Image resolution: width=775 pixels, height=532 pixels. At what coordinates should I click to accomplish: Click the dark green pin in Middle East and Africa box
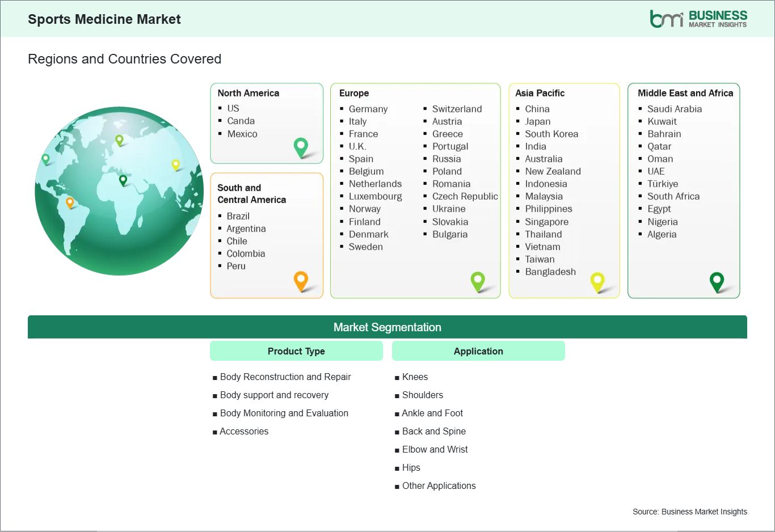(x=717, y=281)
